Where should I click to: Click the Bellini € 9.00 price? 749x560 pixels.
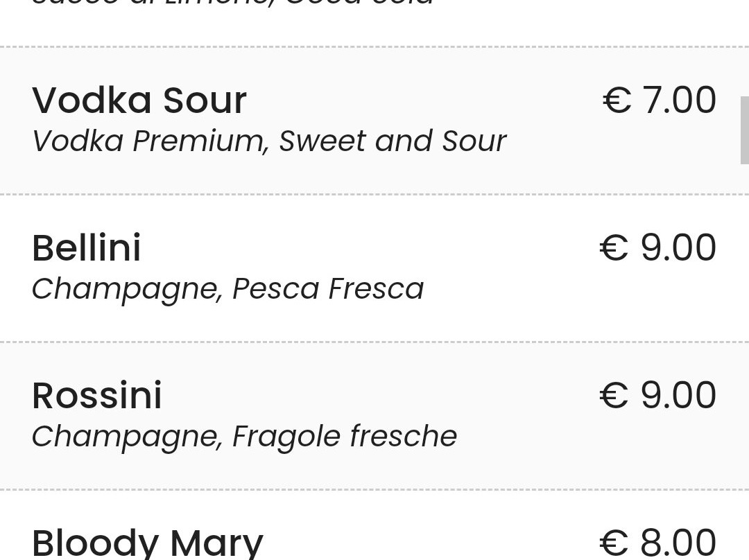tap(657, 247)
